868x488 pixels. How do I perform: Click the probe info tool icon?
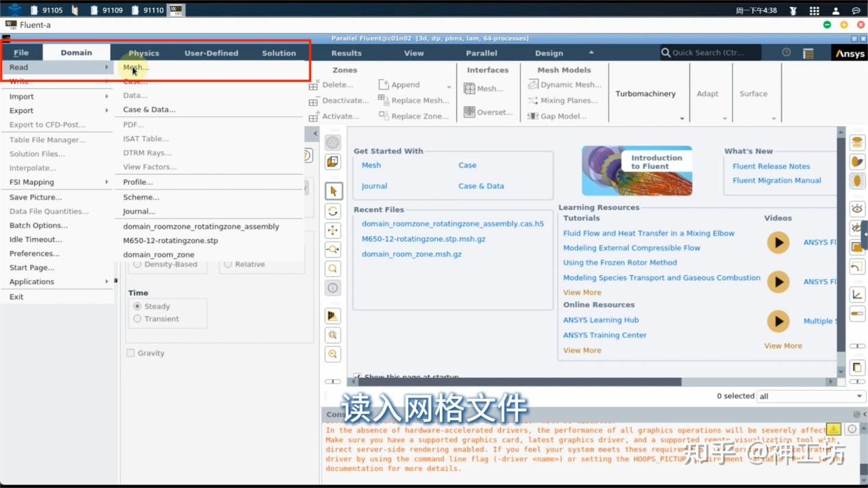333,287
